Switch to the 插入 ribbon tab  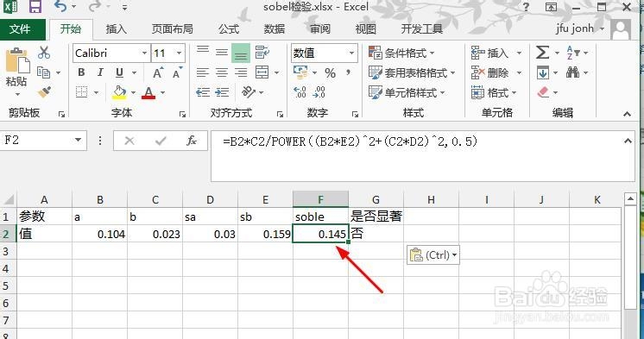(x=117, y=29)
